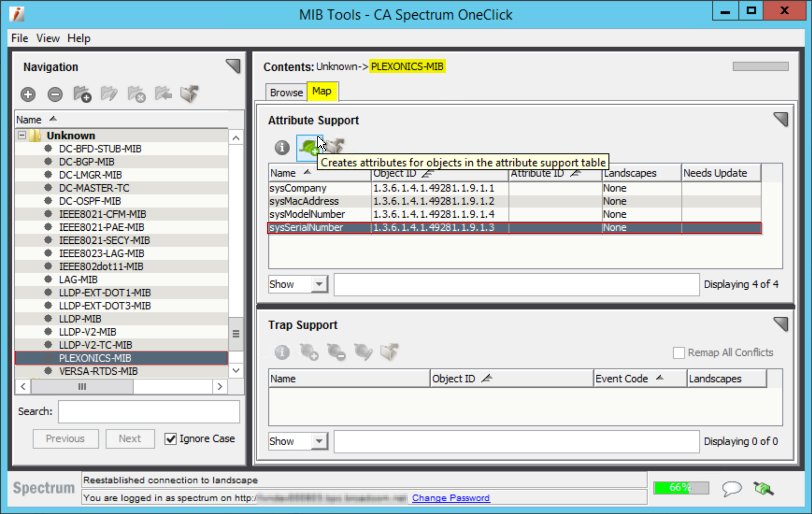Click the remove trap mapping icon

pos(336,352)
